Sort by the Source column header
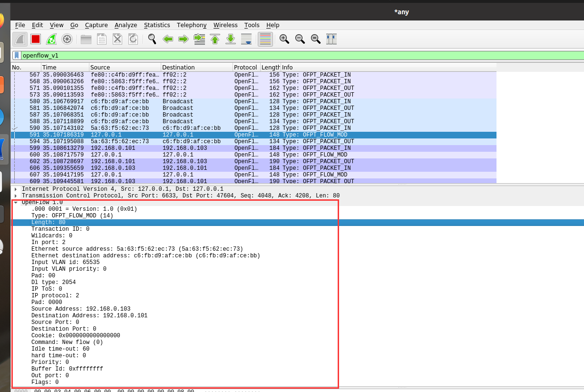The width and height of the screenshot is (584, 392). point(125,67)
